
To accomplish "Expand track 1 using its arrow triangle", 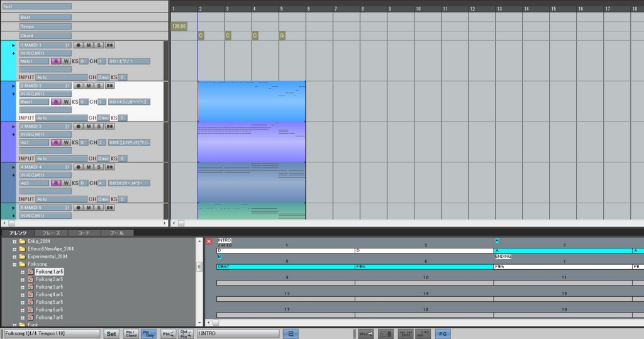I will pyautogui.click(x=13, y=45).
